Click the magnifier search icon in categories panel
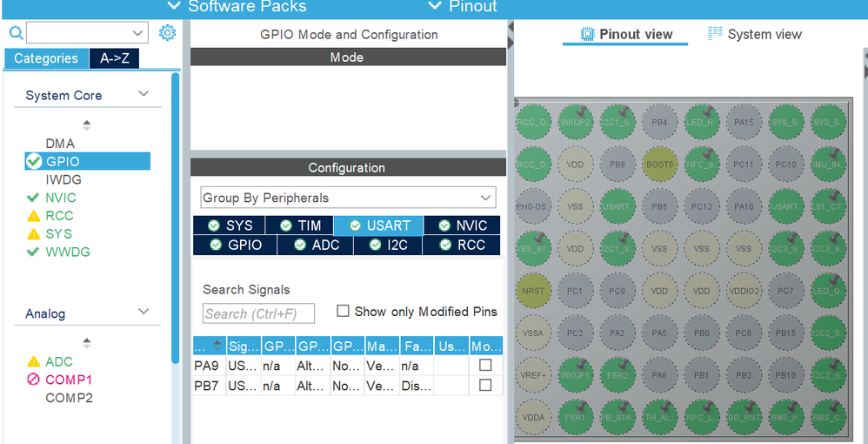868x444 pixels. coord(17,33)
